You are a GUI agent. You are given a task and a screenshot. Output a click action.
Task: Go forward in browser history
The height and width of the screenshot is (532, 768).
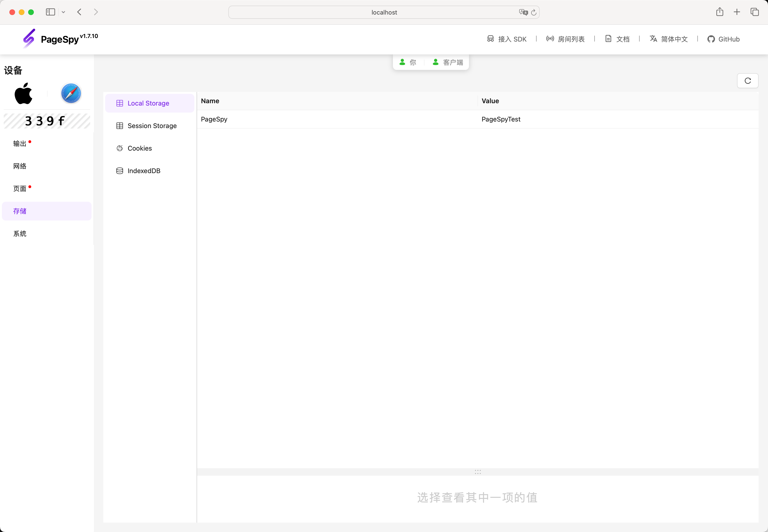96,12
